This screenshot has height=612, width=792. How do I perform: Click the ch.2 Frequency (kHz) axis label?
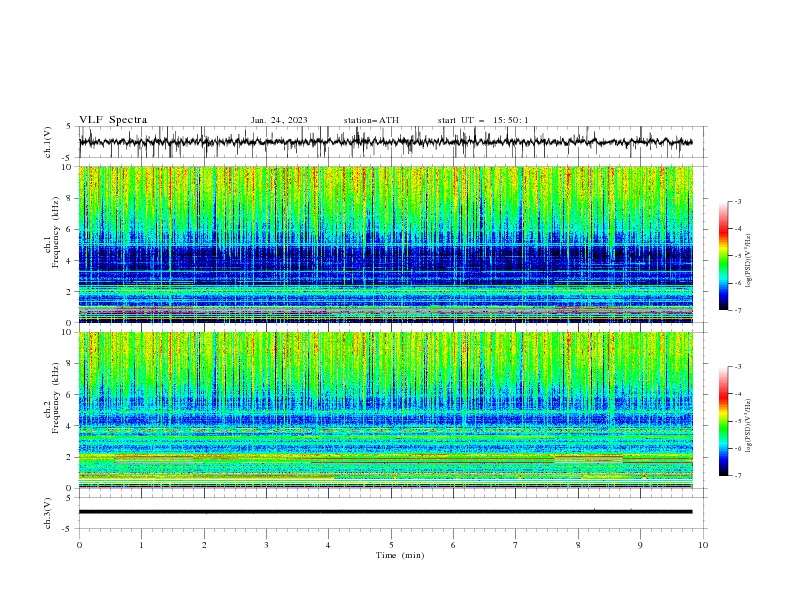tap(51, 398)
